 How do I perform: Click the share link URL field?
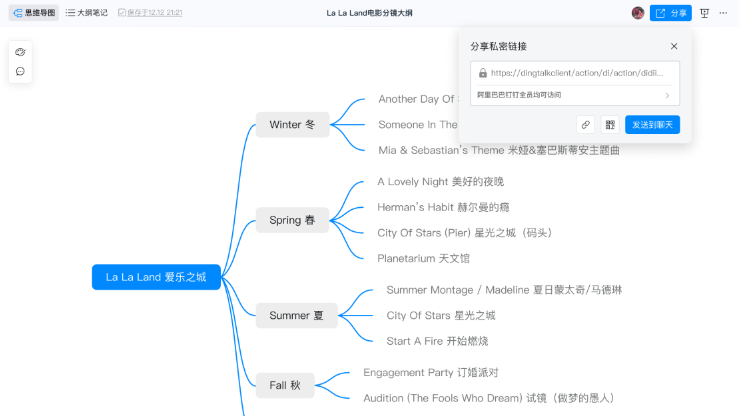575,73
